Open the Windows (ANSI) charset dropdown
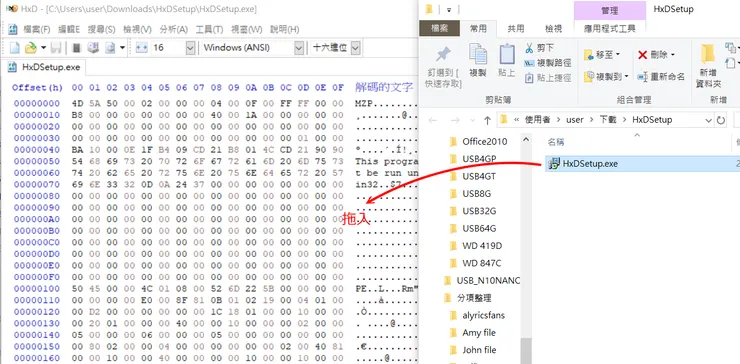The height and width of the screenshot is (364, 740). [x=299, y=48]
